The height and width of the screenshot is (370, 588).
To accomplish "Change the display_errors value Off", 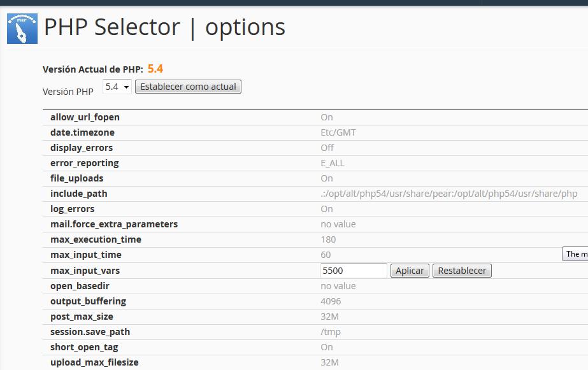I will [327, 148].
